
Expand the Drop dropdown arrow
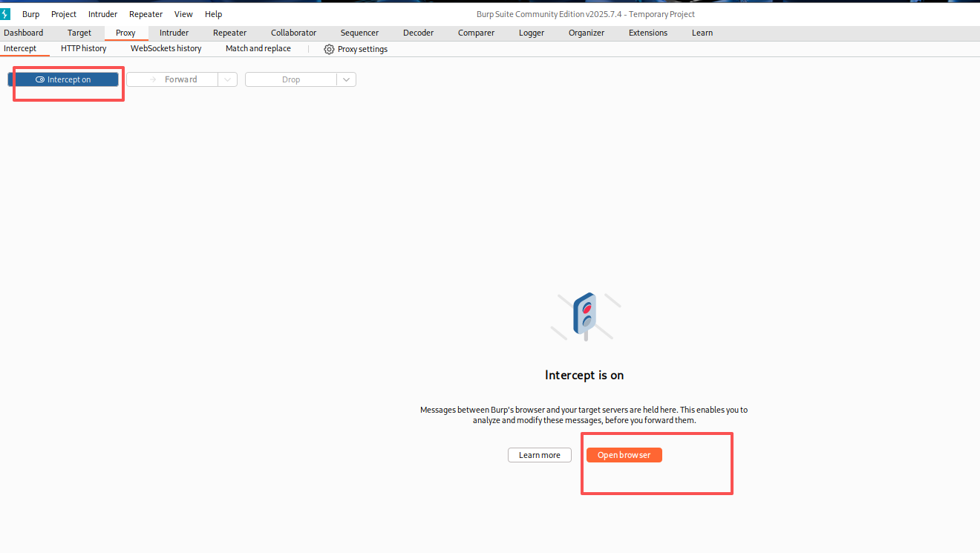(347, 79)
